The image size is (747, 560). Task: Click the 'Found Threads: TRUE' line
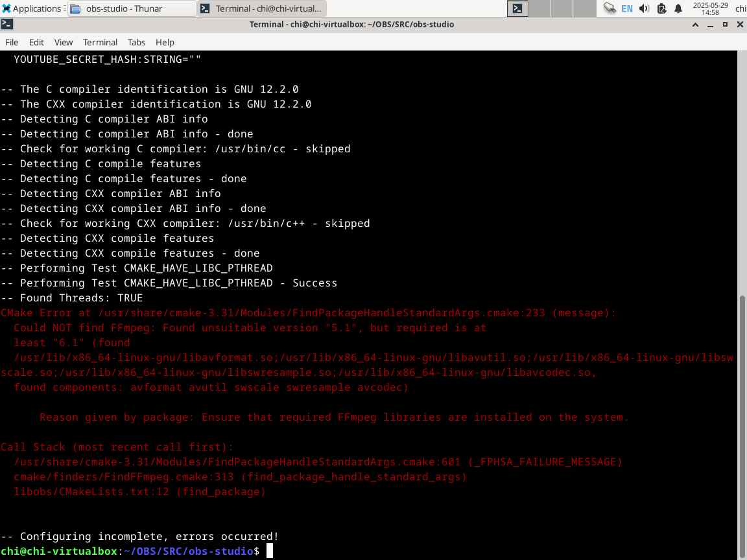point(71,298)
